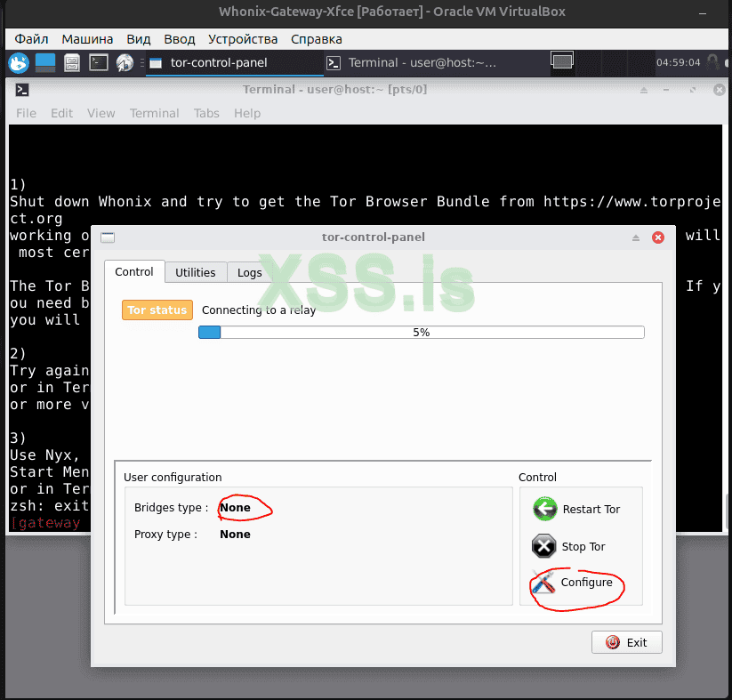
Task: Switch to Terminal window in taskbar
Action: (x=411, y=63)
